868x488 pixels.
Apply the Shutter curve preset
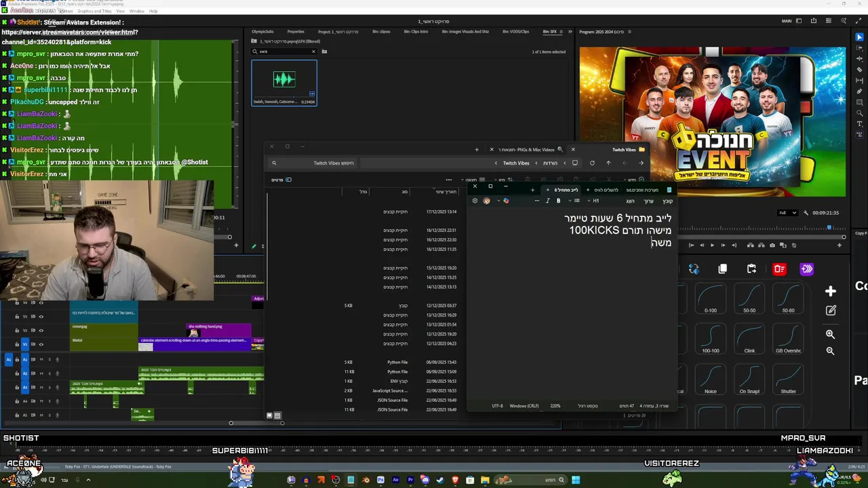(x=788, y=379)
